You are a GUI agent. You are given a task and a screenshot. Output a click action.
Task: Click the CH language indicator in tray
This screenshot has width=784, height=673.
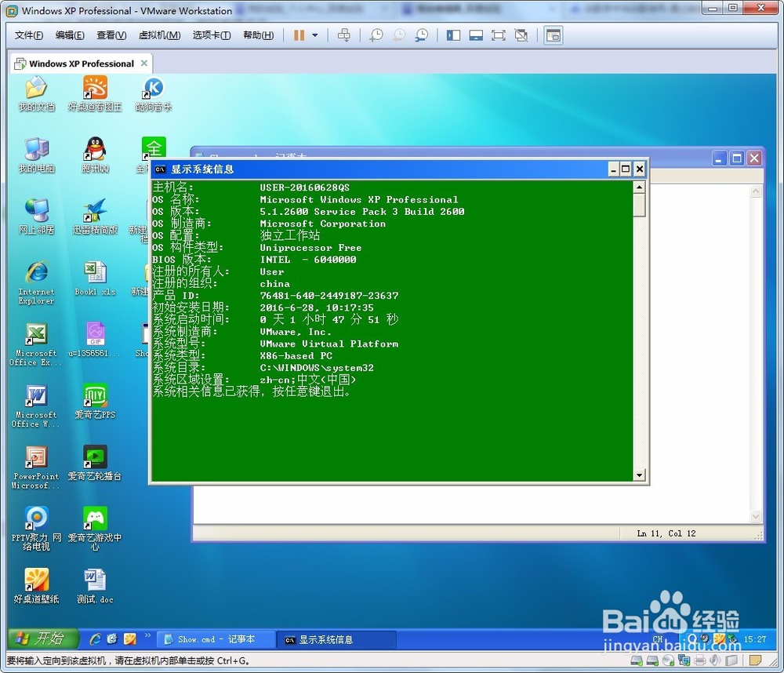tap(658, 638)
